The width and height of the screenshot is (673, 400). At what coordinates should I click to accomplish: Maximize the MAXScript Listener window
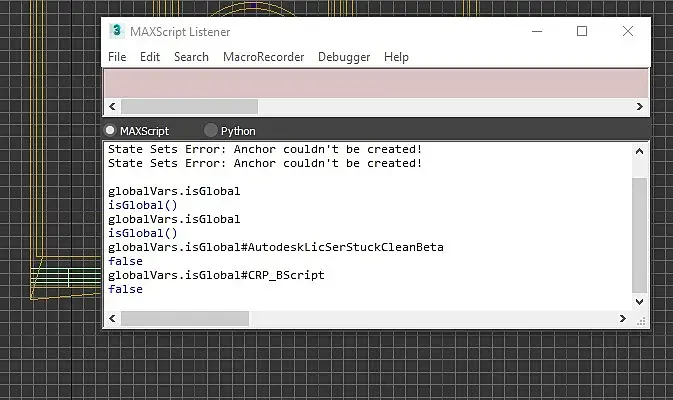tap(582, 31)
